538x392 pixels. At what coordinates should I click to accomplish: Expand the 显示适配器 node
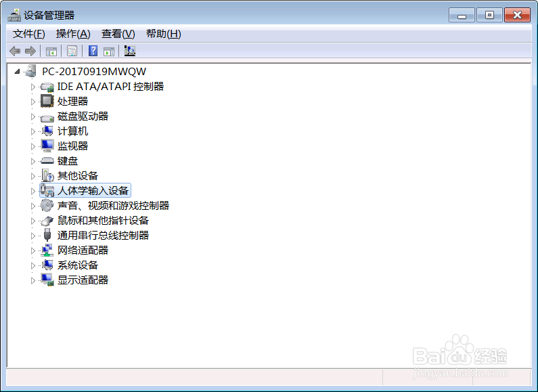tap(33, 280)
